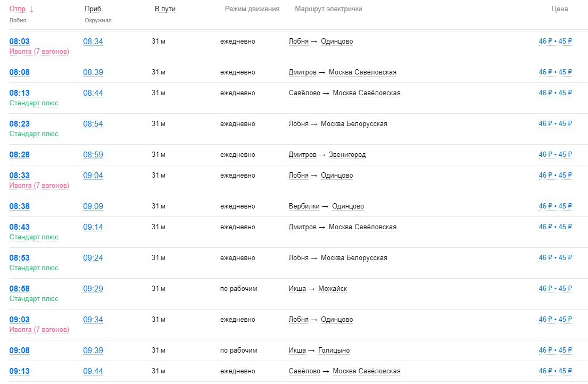This screenshot has width=588, height=384.
Task: Click the 08:34 arrival time
Action: tap(93, 41)
